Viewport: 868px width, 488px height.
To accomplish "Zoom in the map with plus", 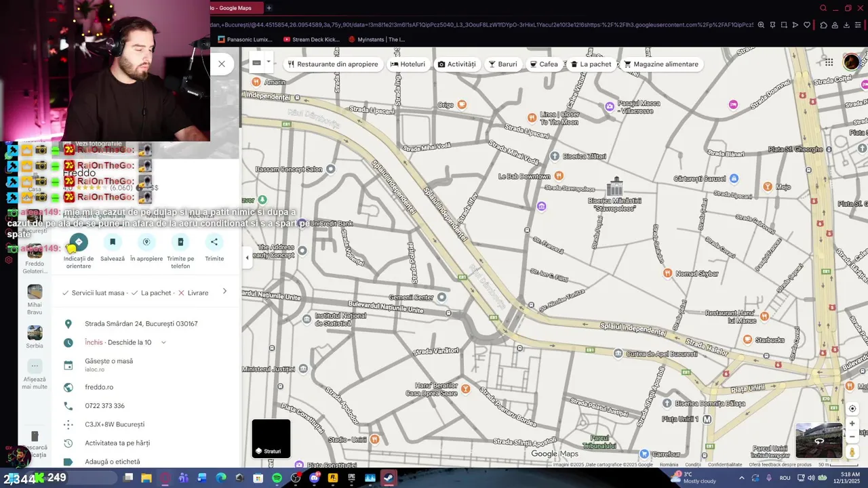I will click(852, 424).
